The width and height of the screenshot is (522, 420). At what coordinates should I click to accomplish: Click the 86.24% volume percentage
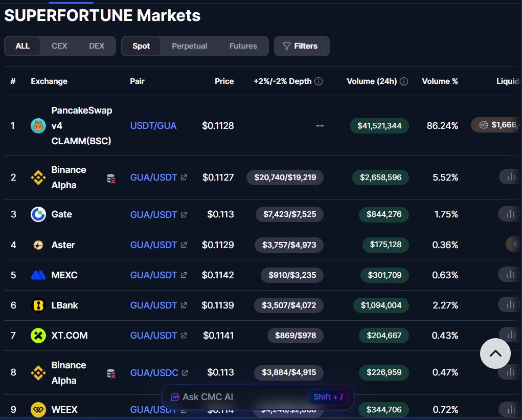pyautogui.click(x=442, y=126)
